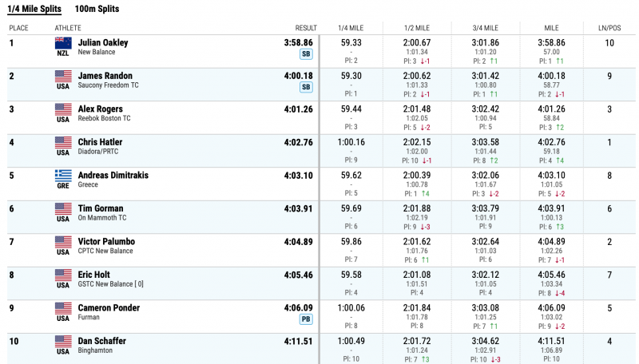Open Alex Rogers' athlete link
This screenshot has height=364, width=639.
[101, 109]
